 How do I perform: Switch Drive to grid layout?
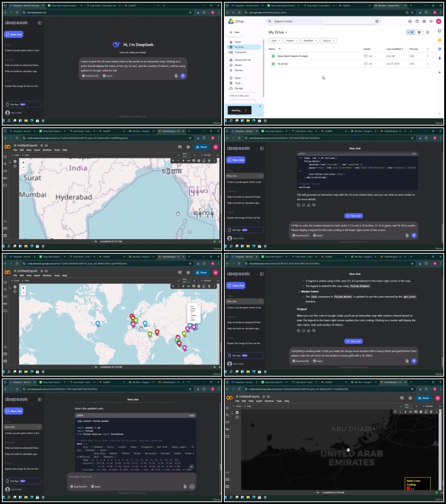click(419, 32)
